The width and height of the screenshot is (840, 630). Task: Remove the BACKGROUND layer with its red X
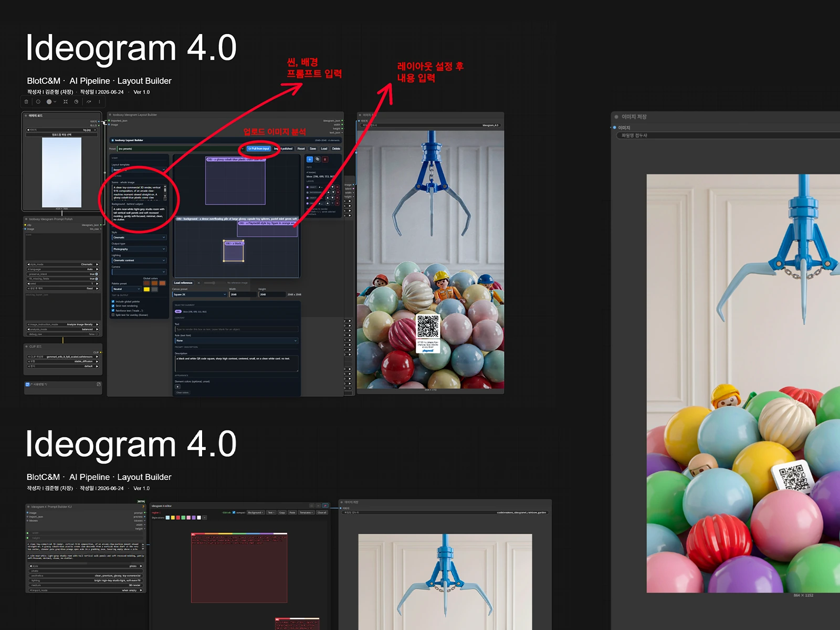point(337,192)
